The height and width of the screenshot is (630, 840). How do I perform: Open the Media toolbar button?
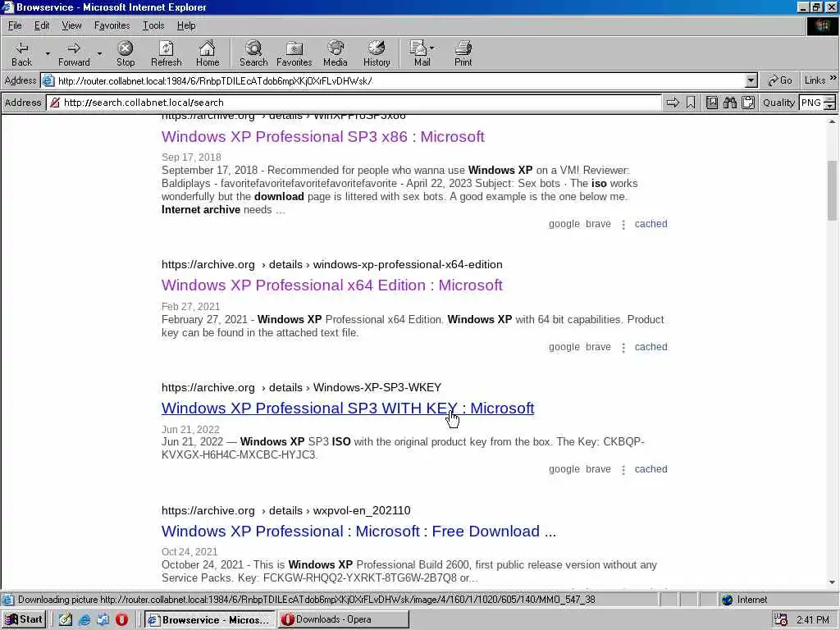click(x=336, y=53)
